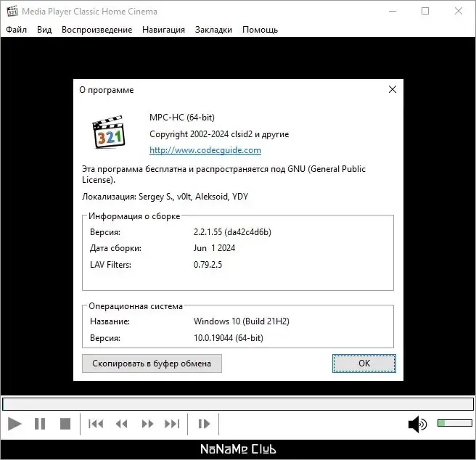The image size is (476, 460).
Task: Click the Операционная система group label
Action: click(x=136, y=306)
